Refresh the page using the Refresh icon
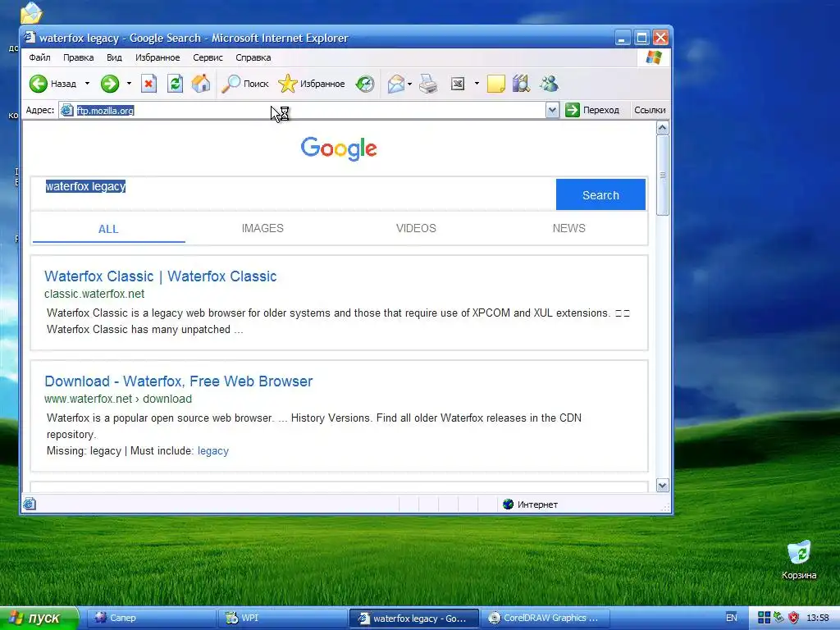Image resolution: width=840 pixels, height=630 pixels. tap(175, 84)
